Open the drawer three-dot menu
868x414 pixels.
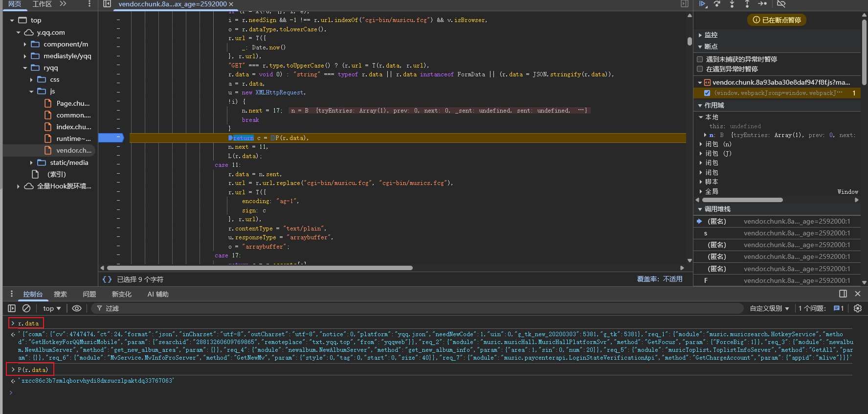pos(12,294)
